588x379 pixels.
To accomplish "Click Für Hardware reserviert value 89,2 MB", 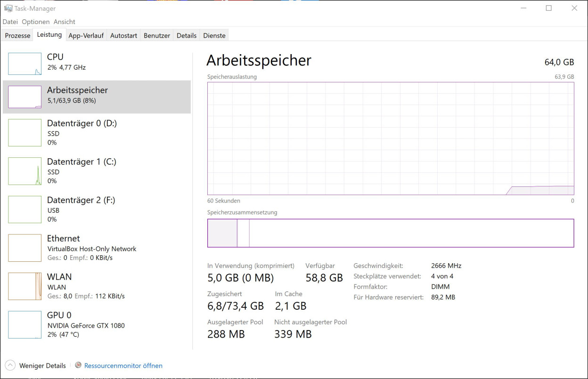I will [443, 297].
